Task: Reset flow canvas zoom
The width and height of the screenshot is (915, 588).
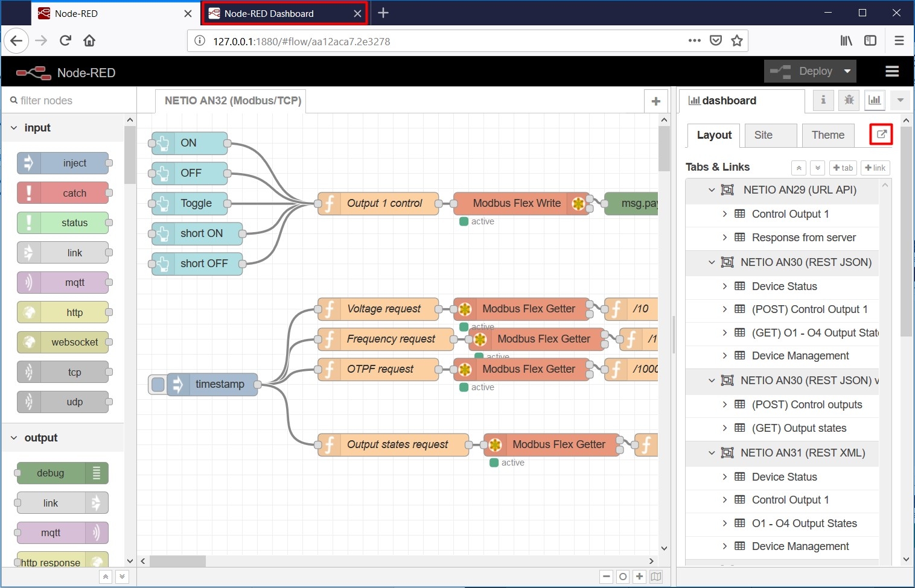Action: (623, 577)
